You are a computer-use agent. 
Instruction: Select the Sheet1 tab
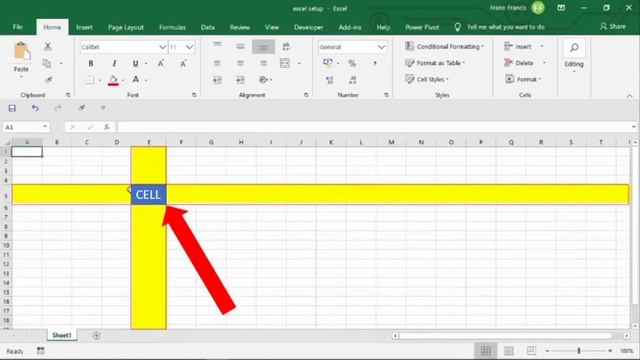coord(62,335)
